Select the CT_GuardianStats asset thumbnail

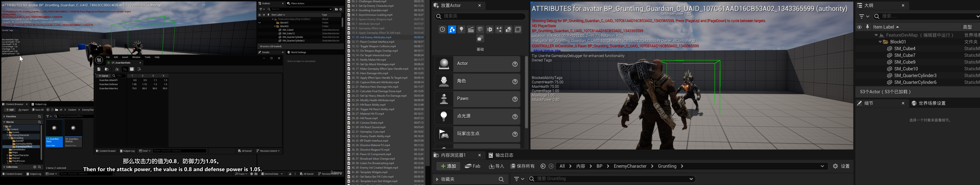[x=54, y=134]
